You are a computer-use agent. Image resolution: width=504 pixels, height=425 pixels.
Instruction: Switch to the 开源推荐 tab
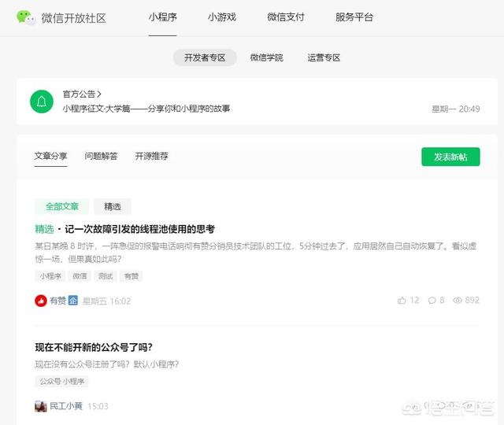[x=151, y=156]
